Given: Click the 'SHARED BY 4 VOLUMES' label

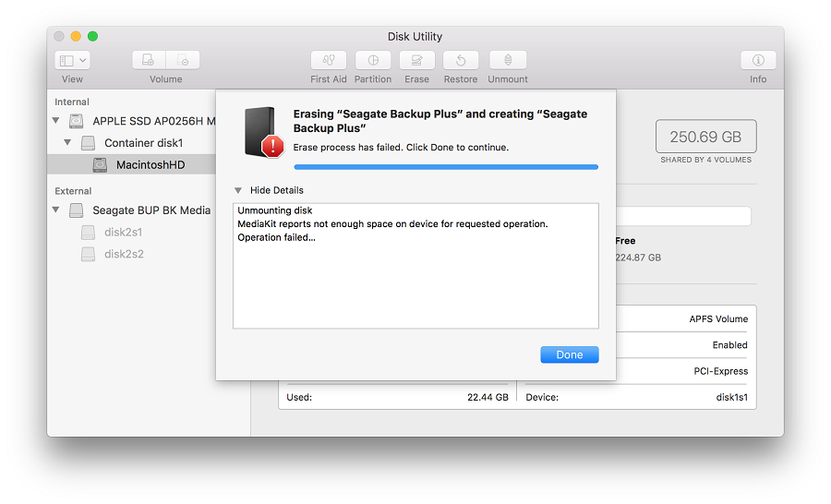Looking at the screenshot, I should [x=706, y=160].
